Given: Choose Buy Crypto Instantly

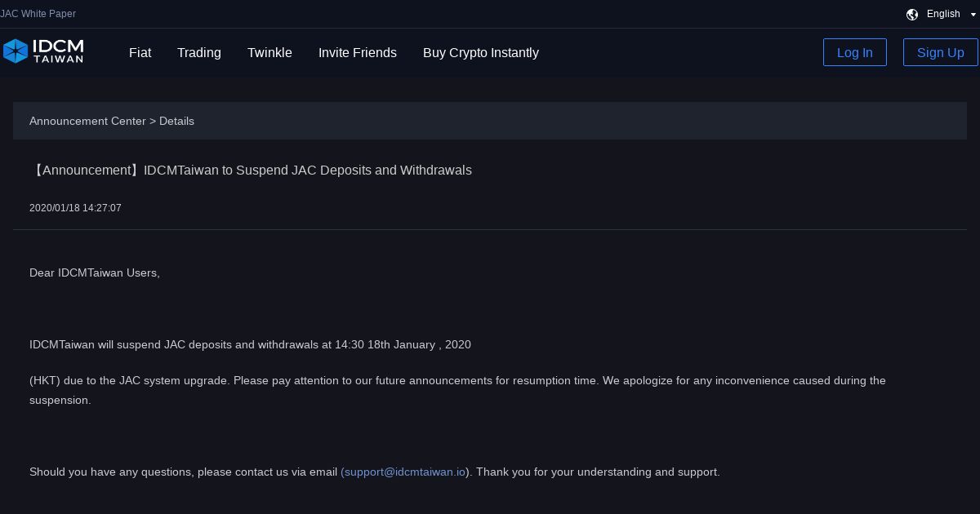Looking at the screenshot, I should click(x=480, y=52).
